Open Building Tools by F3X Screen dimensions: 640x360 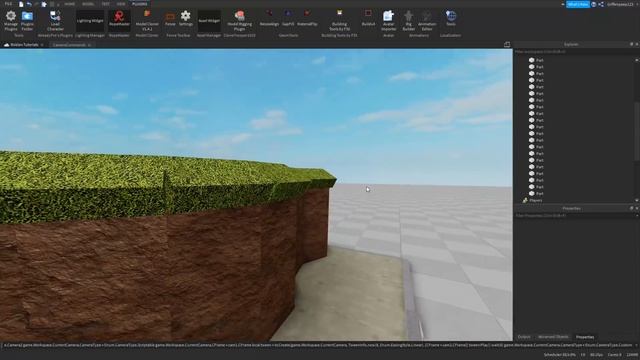pos(339,21)
